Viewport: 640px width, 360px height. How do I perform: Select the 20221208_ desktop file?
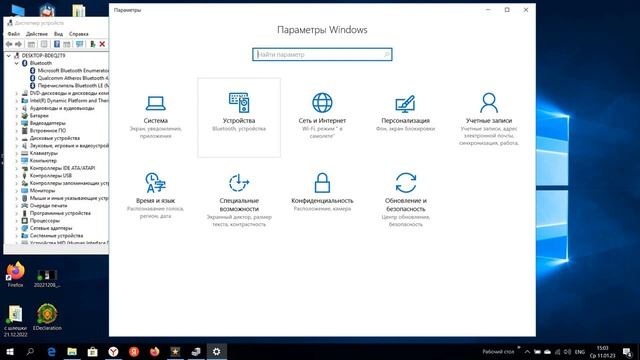[47, 278]
